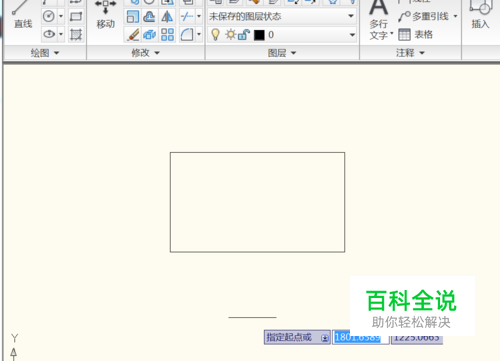Expand the 图层 (Layers) panel
This screenshot has height=361, width=500.
[x=282, y=53]
